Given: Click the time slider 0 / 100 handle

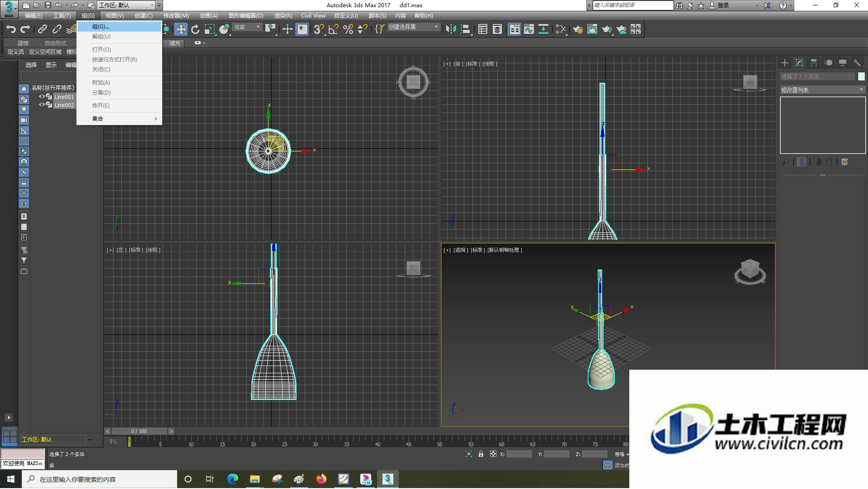Looking at the screenshot, I should pyautogui.click(x=139, y=431).
